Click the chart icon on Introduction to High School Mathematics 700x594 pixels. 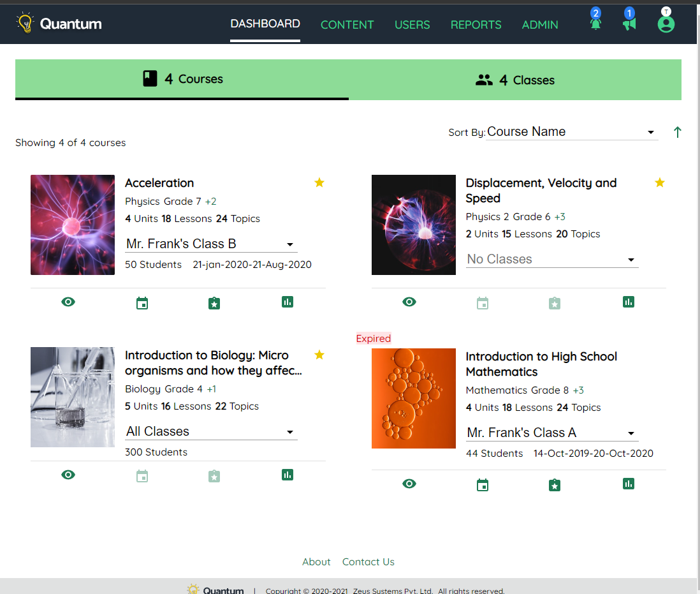point(628,484)
